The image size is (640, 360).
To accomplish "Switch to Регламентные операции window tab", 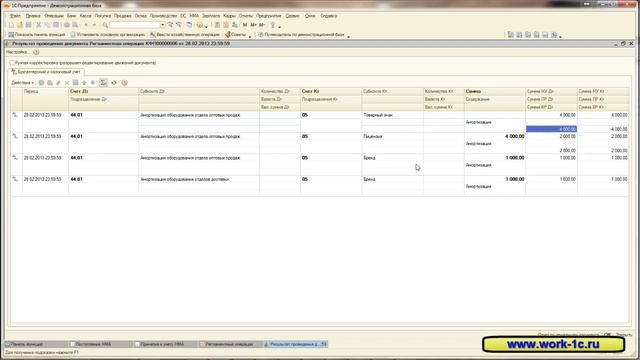I will [x=231, y=344].
